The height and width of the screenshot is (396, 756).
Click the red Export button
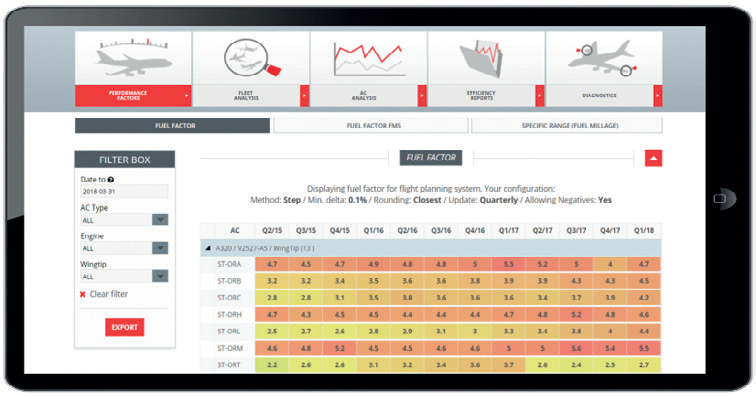click(x=124, y=327)
